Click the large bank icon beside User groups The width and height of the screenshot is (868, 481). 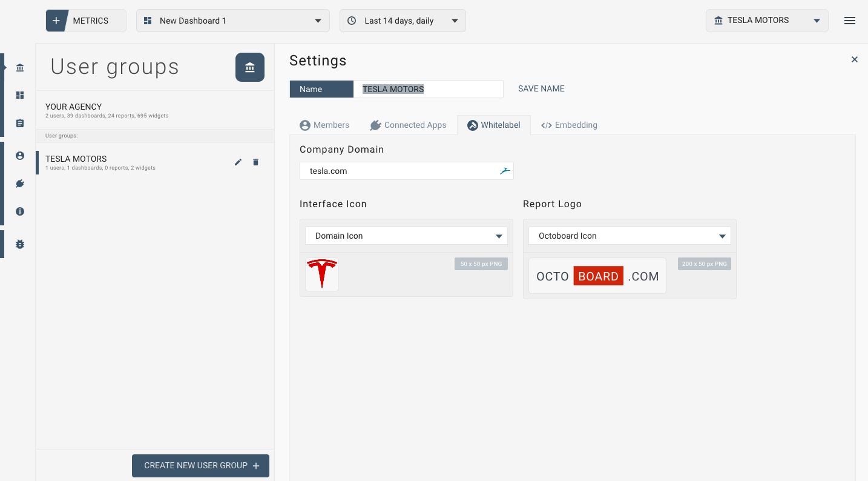pos(250,67)
